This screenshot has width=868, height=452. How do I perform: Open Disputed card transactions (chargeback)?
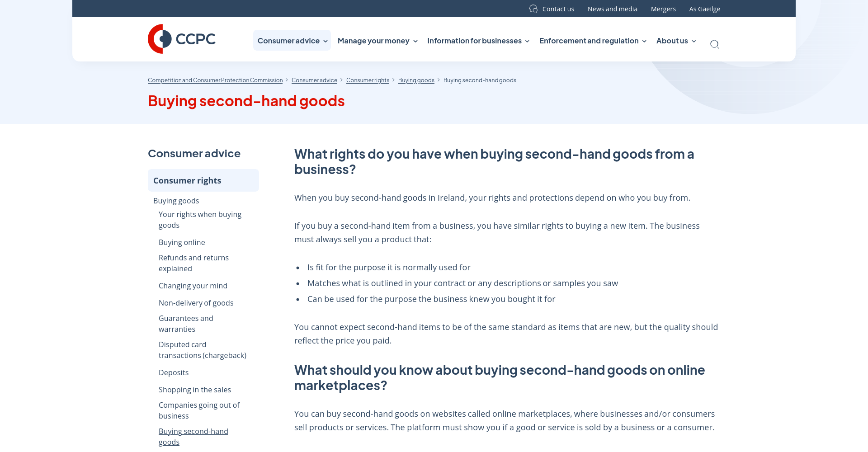pos(203,350)
